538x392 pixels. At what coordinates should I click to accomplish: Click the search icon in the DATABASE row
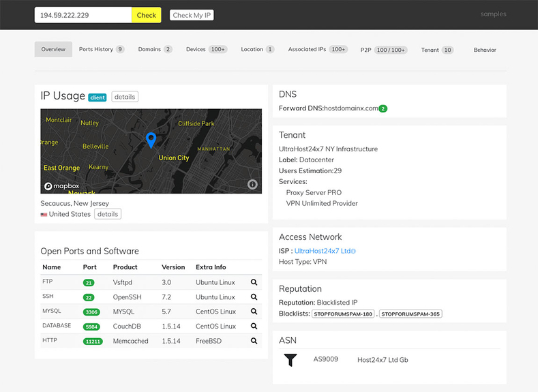coord(254,326)
